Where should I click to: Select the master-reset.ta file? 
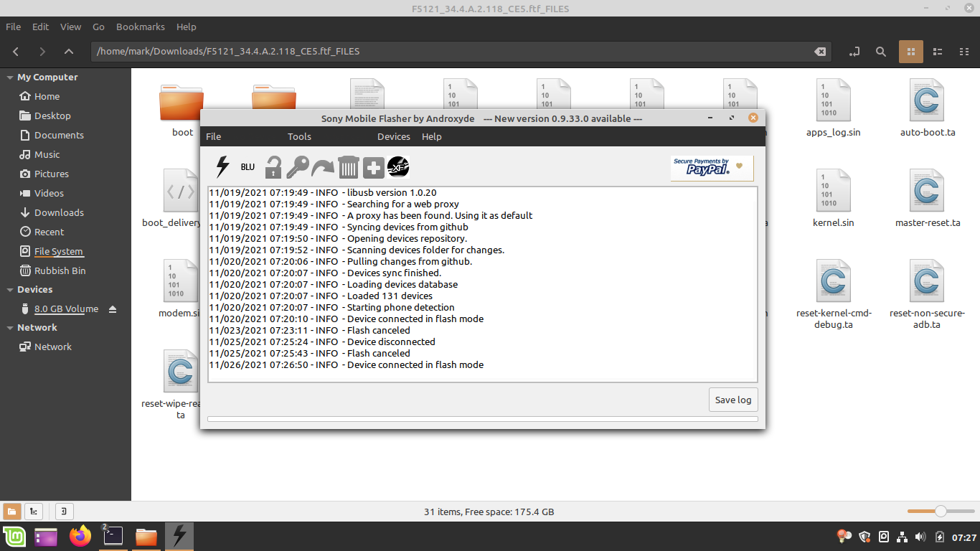pos(928,199)
